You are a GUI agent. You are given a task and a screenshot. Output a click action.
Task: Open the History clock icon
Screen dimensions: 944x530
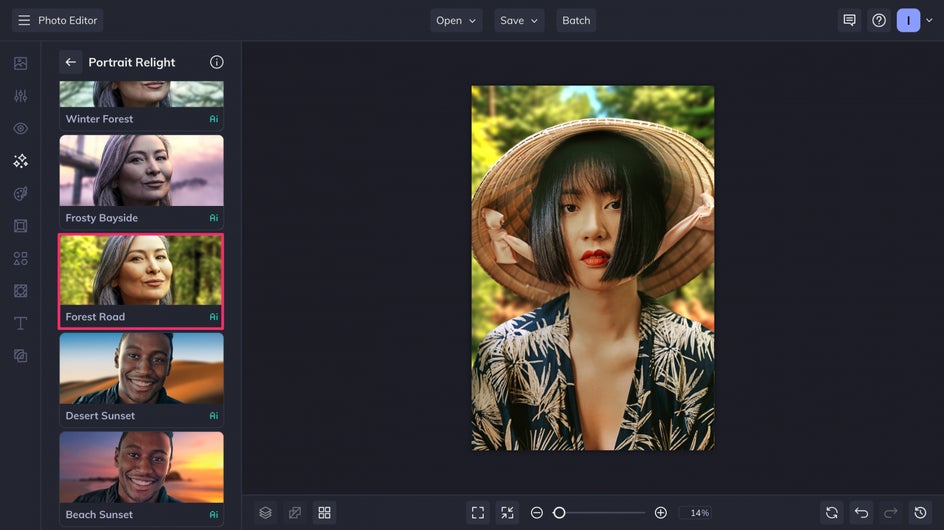tap(921, 513)
